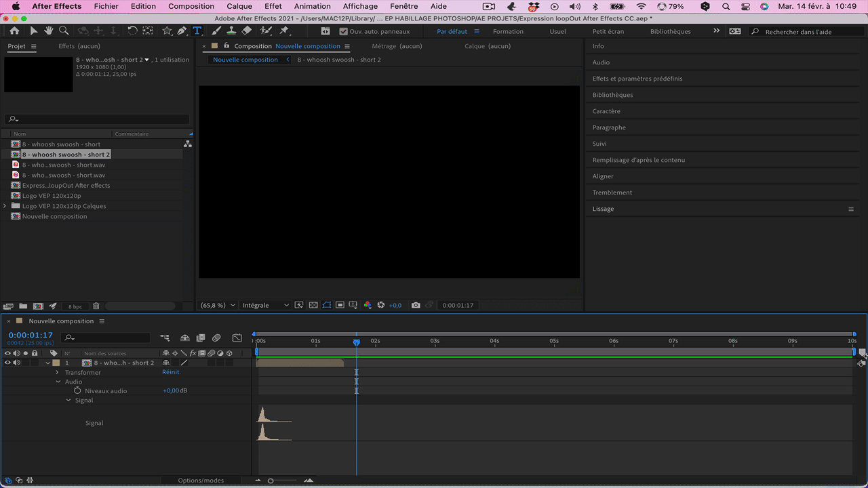This screenshot has height=488, width=868.
Task: Hide the layer 8 - who...h - short 2
Action: [x=7, y=363]
